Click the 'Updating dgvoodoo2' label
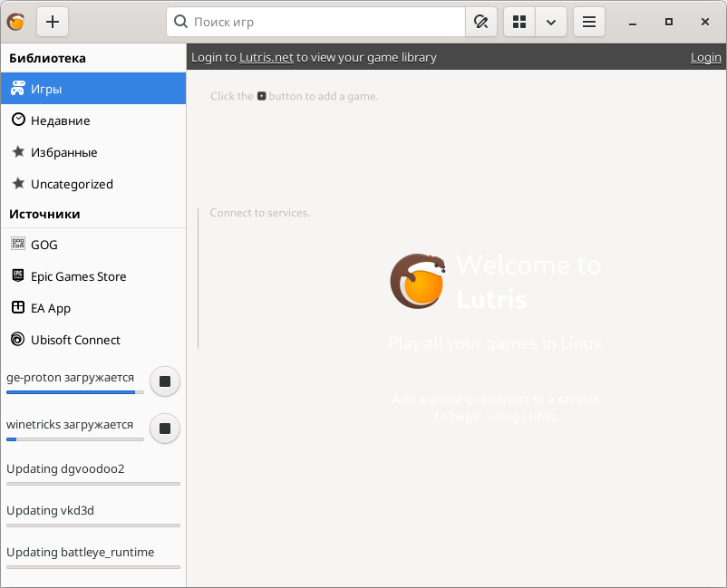Viewport: 727px width, 588px height. [65, 469]
